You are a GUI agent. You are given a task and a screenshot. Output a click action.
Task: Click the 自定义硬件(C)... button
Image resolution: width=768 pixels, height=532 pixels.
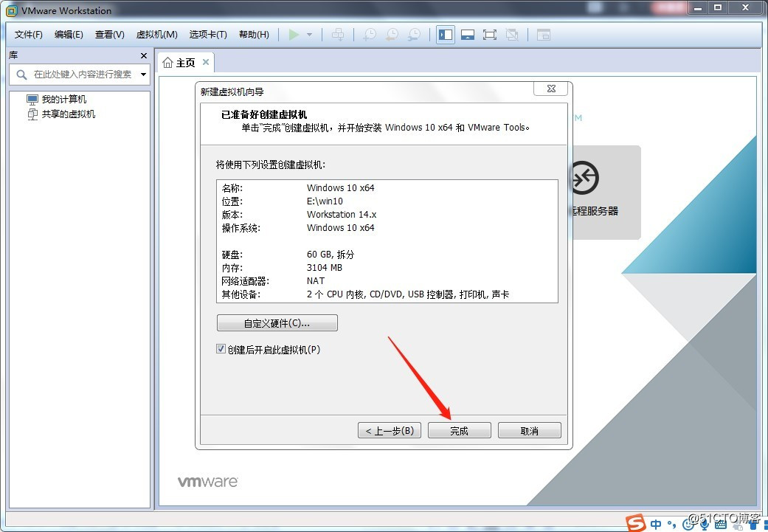point(277,323)
